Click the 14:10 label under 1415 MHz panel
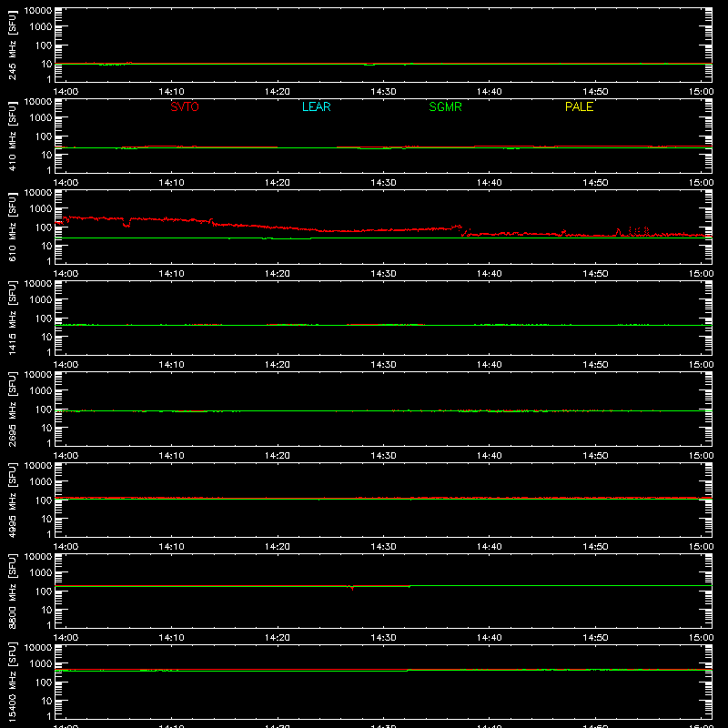The height and width of the screenshot is (728, 728). (x=171, y=365)
